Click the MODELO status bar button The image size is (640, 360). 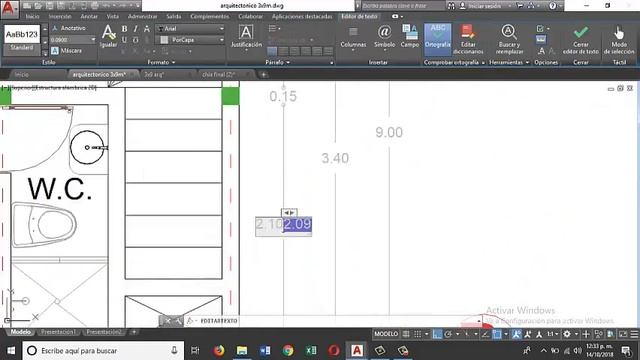(x=386, y=334)
